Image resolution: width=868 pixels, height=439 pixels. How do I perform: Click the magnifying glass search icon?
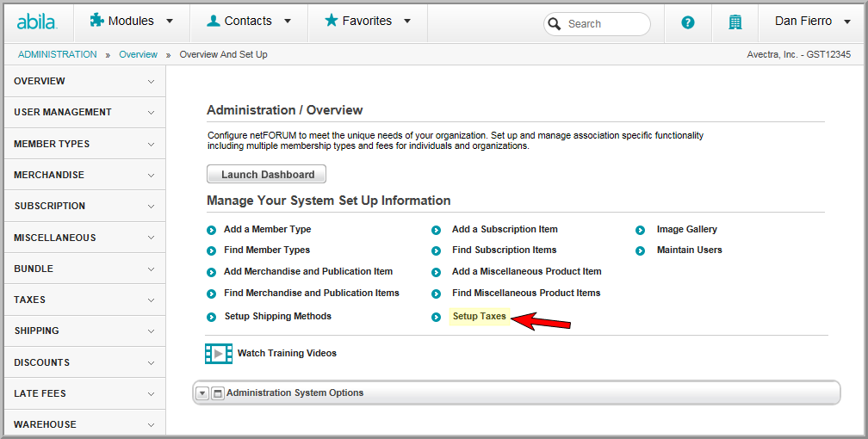pos(555,24)
